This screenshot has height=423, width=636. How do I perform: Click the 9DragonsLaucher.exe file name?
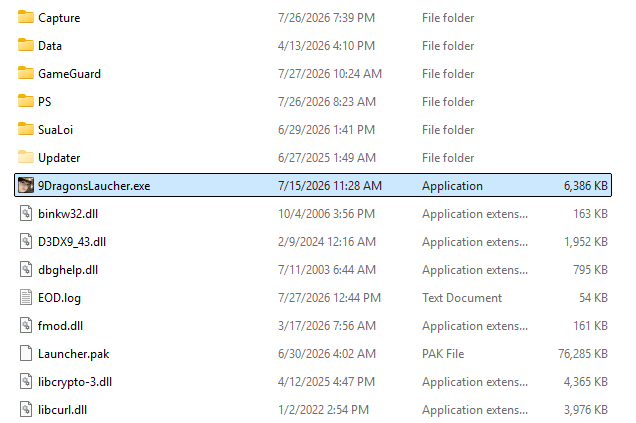coord(94,186)
